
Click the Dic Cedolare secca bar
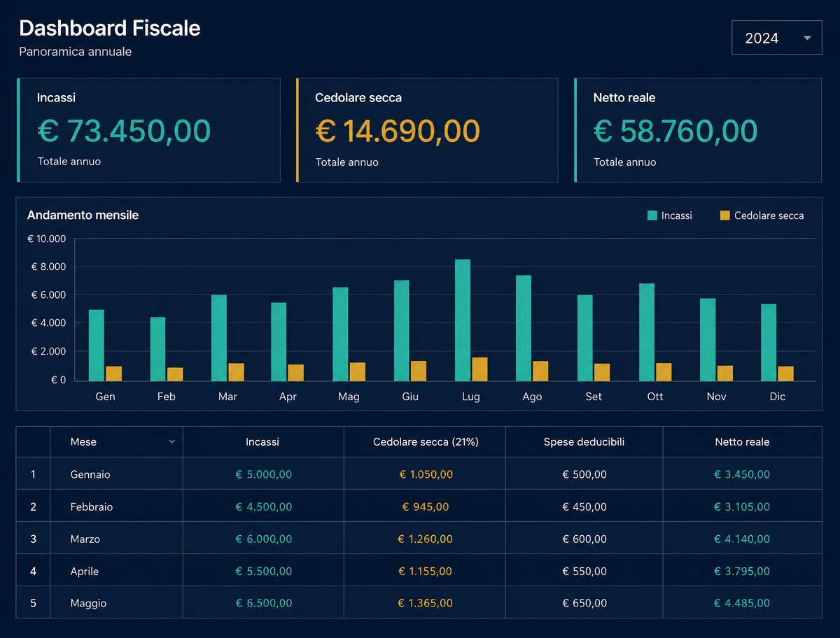[786, 374]
